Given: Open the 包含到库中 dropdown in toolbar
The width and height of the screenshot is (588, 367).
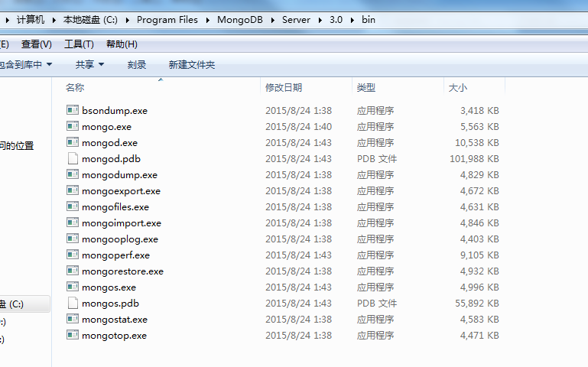Looking at the screenshot, I should (25, 65).
